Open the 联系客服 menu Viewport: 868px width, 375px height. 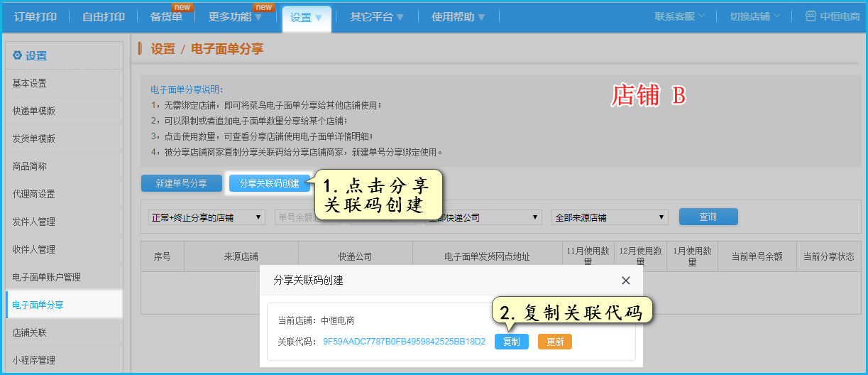(679, 16)
